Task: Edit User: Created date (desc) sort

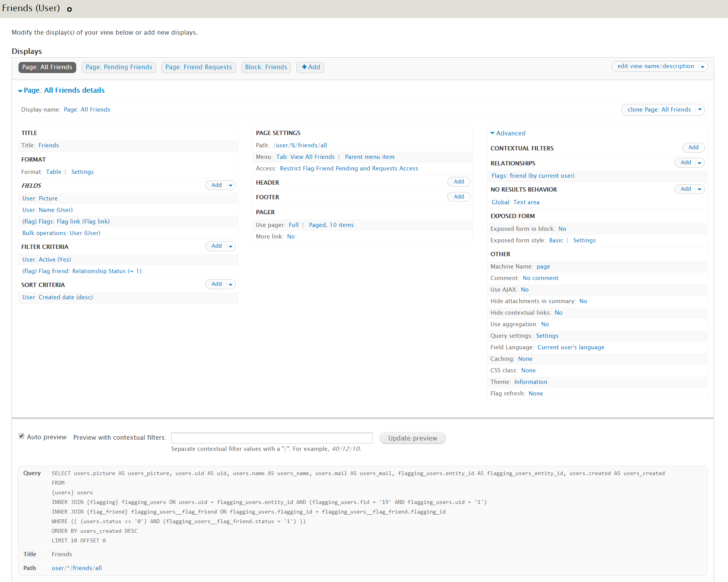Action: [x=57, y=297]
